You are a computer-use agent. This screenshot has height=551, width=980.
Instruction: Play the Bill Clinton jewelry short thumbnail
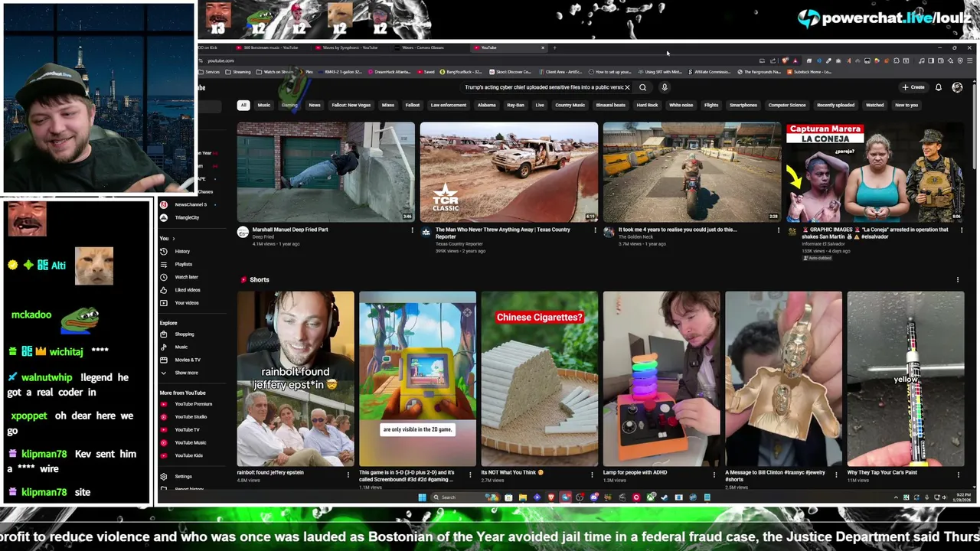point(783,379)
